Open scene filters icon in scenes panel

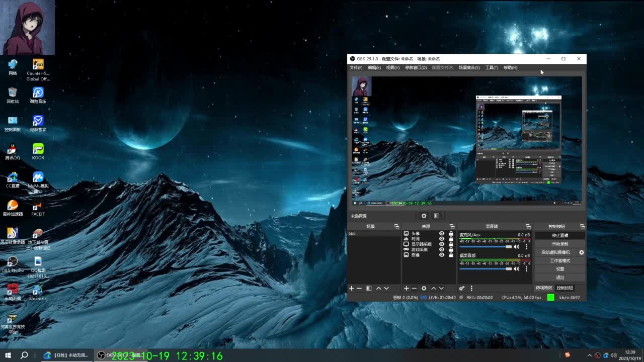tap(369, 288)
